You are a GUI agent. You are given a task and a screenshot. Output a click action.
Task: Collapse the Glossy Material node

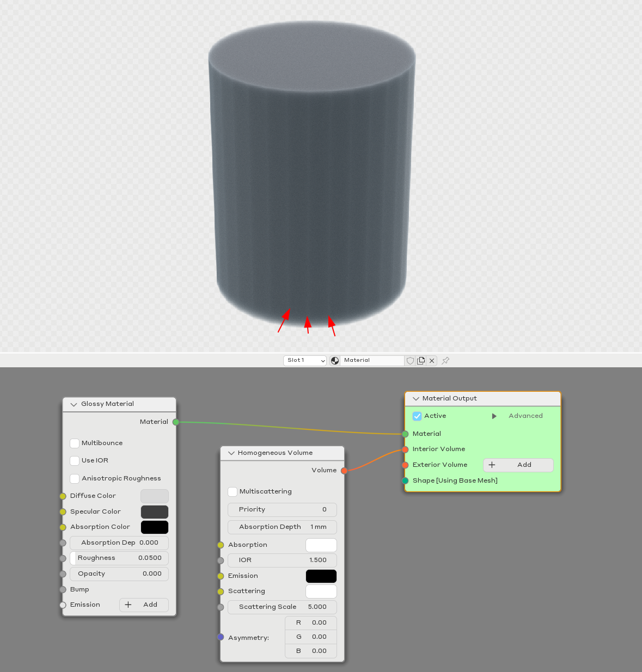coord(74,404)
